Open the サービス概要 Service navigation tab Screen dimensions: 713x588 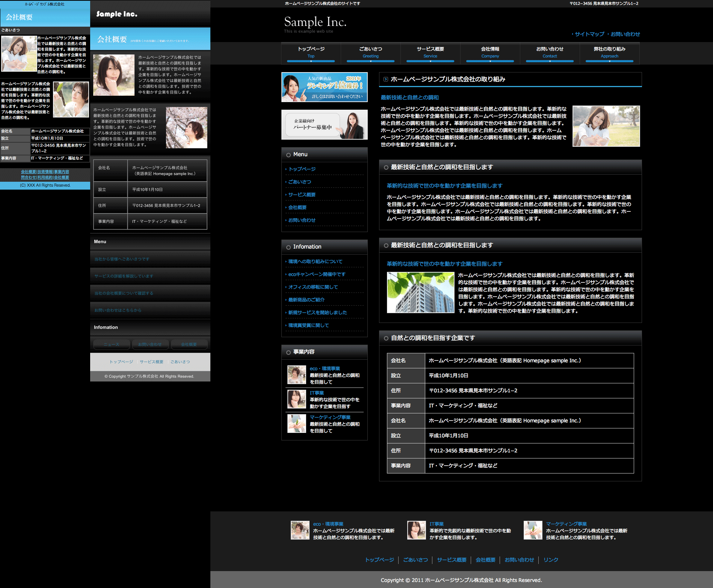coord(430,52)
